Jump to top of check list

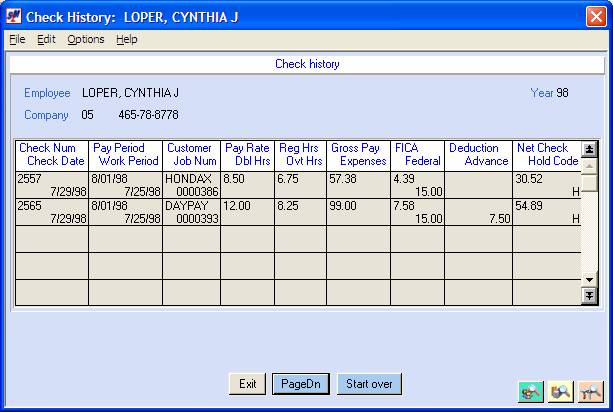(x=589, y=149)
